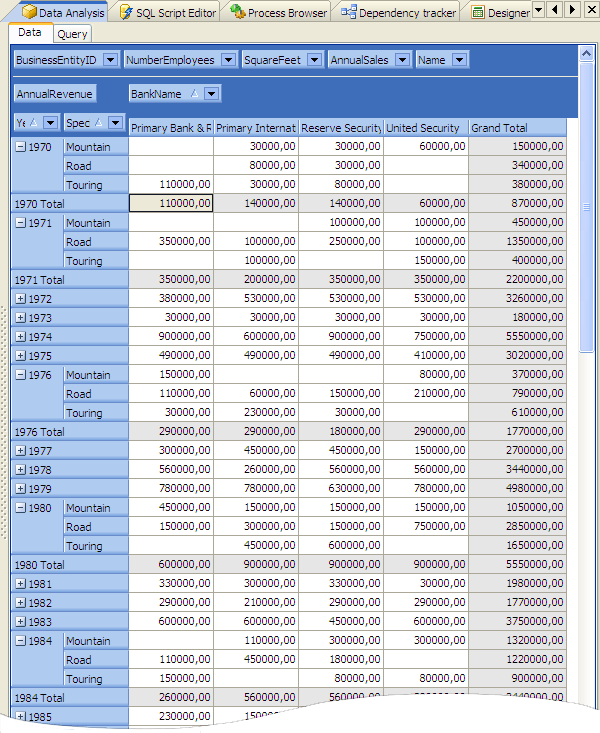The height and width of the screenshot is (733, 600).
Task: Open the Designer tab
Action: (x=500, y=13)
